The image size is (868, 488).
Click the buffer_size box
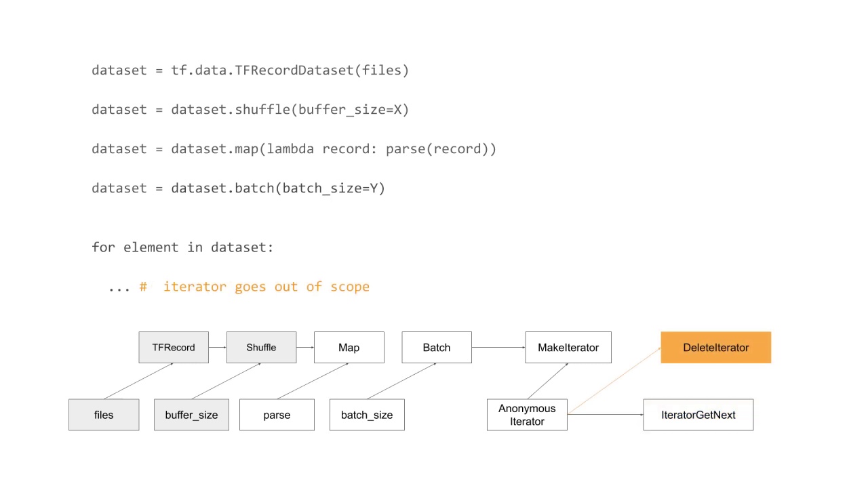pyautogui.click(x=191, y=415)
